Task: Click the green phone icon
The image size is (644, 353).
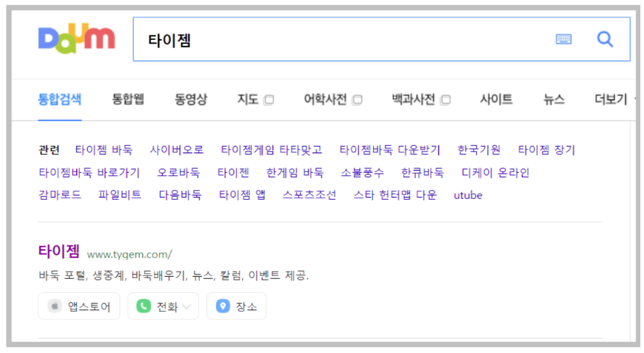Action: coord(143,306)
